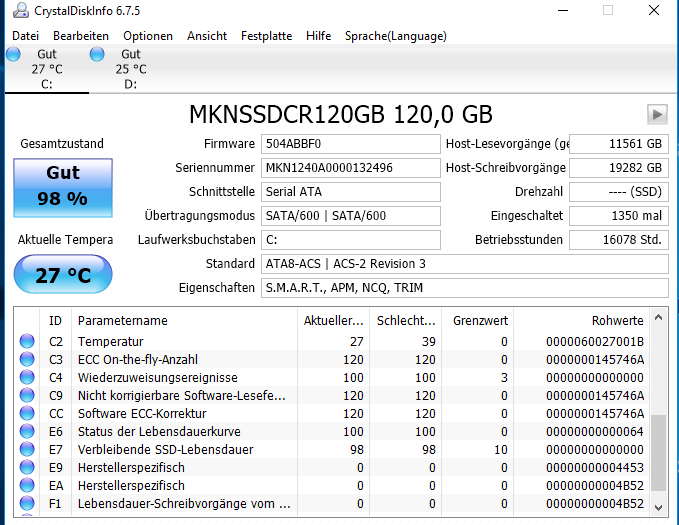Viewport: 679px width, 525px height.
Task: Click the CrystalDiskInfo title bar app icon
Action: (x=20, y=10)
